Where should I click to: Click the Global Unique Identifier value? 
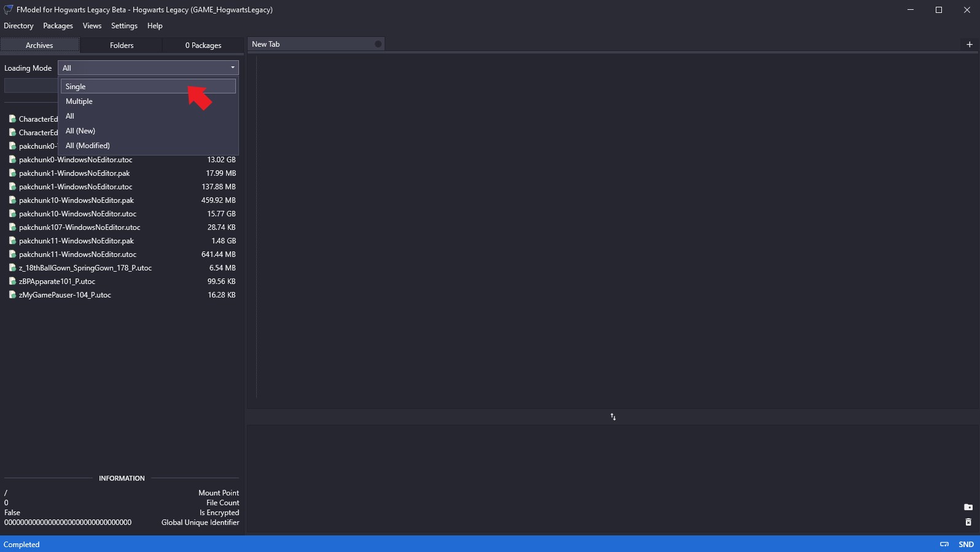pyautogui.click(x=68, y=522)
